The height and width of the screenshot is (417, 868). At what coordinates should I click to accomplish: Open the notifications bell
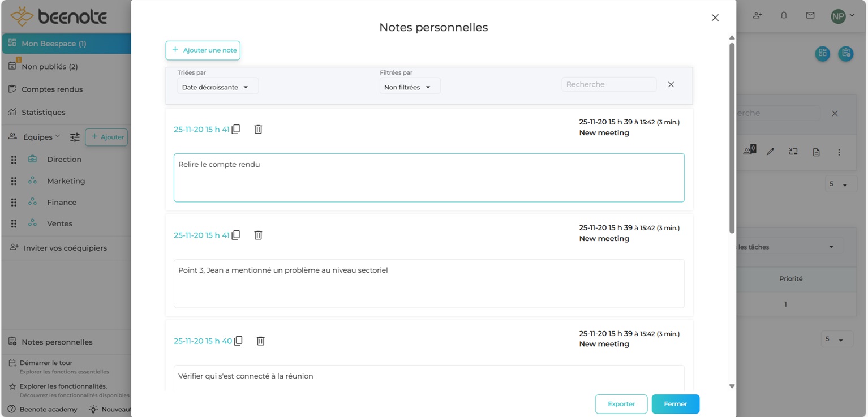tap(784, 15)
